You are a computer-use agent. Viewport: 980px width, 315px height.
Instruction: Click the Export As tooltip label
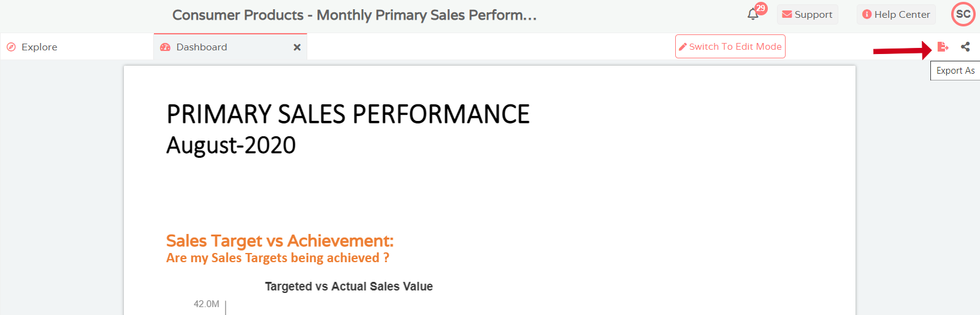point(955,71)
